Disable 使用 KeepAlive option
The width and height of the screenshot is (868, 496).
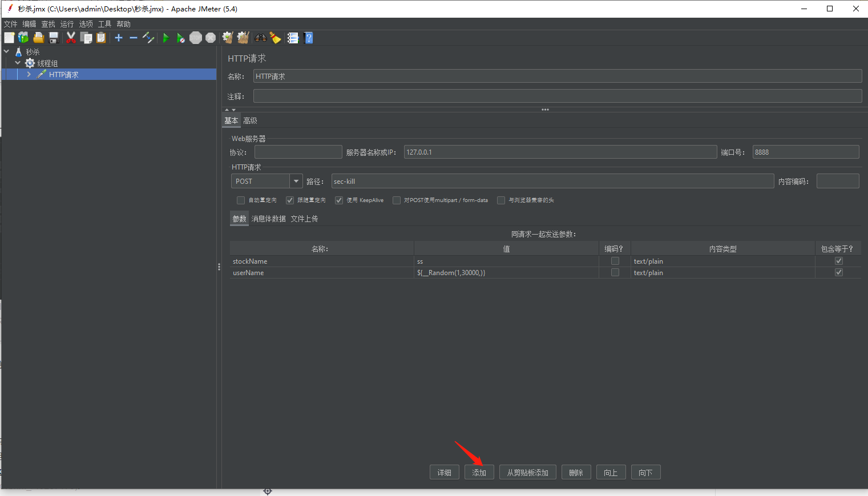tap(339, 200)
